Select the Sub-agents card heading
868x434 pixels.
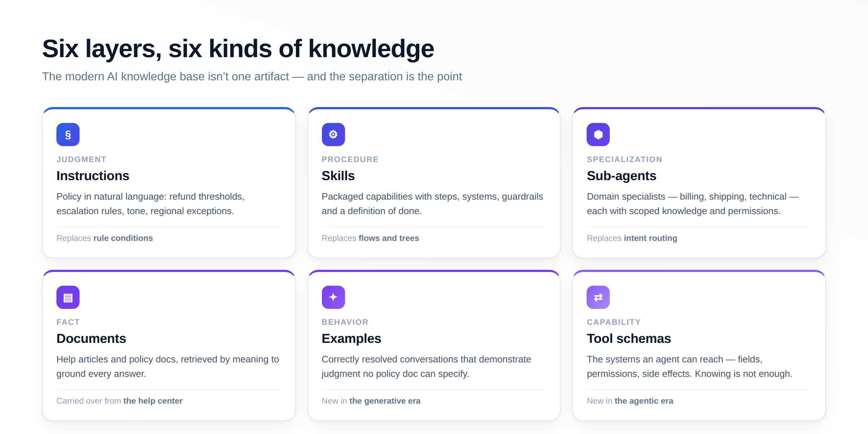(621, 176)
